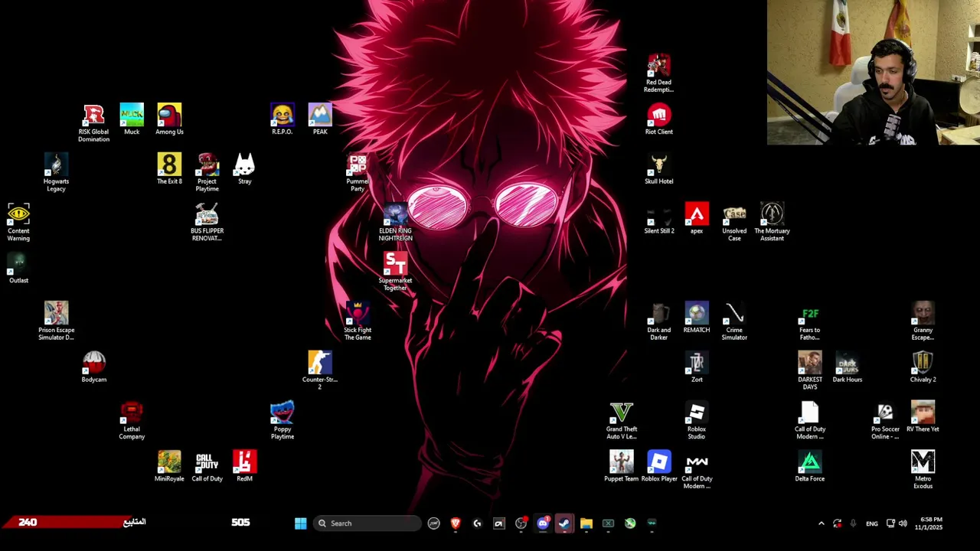Image resolution: width=980 pixels, height=551 pixels.
Task: Click the webcam overlay thumbnail
Action: [874, 73]
